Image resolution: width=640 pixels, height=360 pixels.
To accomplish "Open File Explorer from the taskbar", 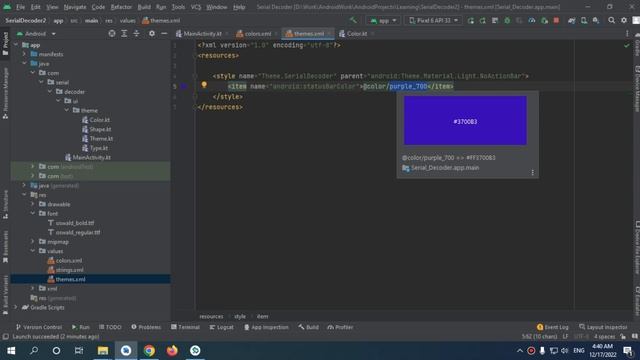I will [x=103, y=350].
